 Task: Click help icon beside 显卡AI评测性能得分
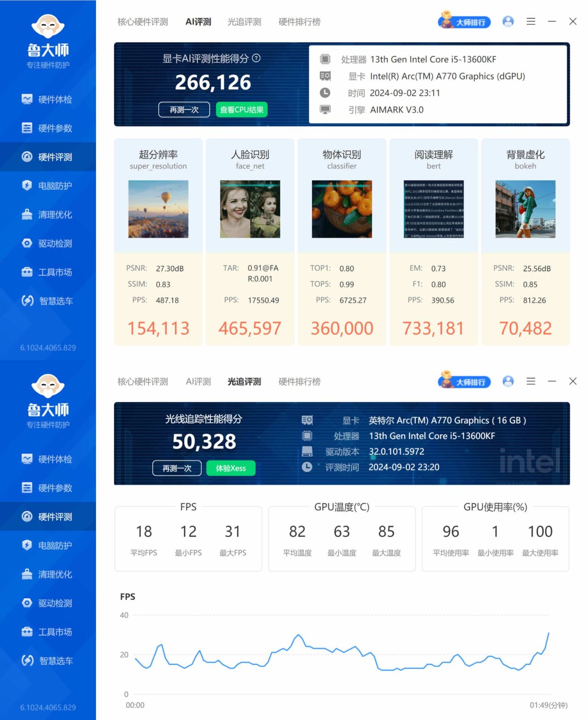(256, 58)
